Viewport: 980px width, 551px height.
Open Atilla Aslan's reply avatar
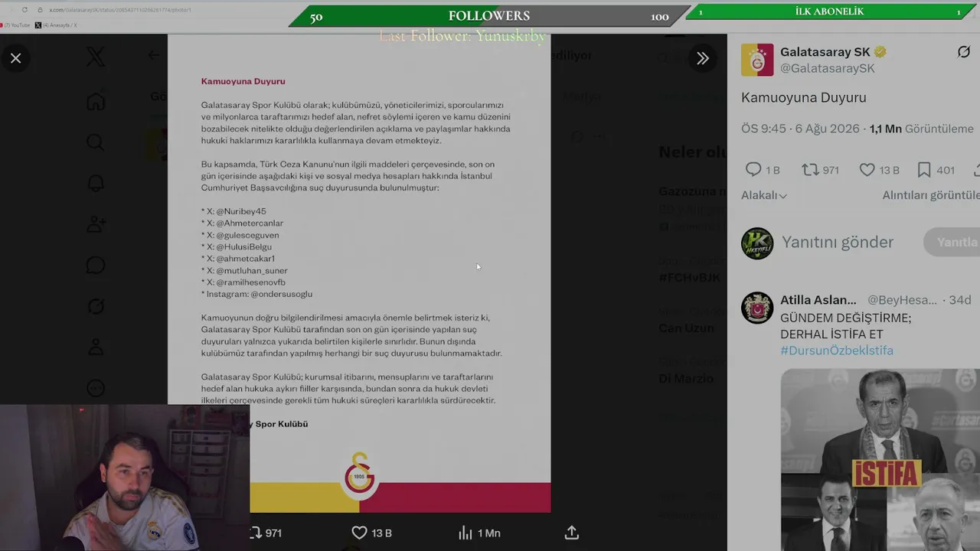(x=757, y=308)
